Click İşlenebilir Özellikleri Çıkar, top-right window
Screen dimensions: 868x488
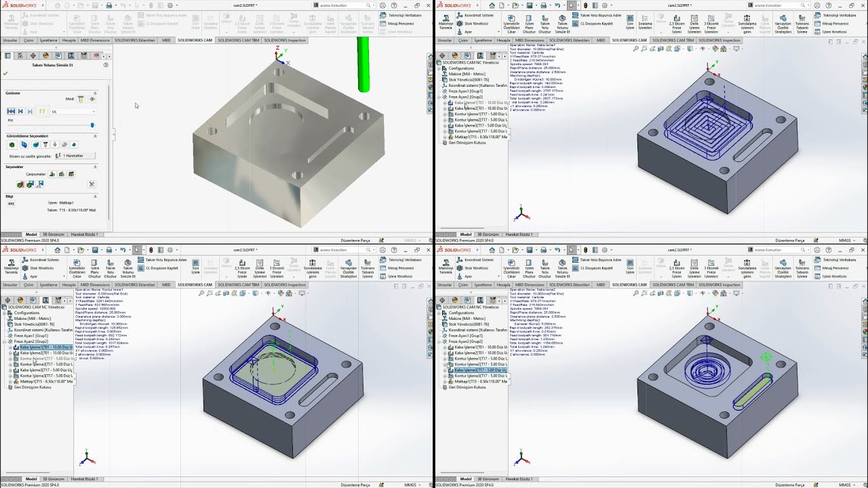[511, 23]
